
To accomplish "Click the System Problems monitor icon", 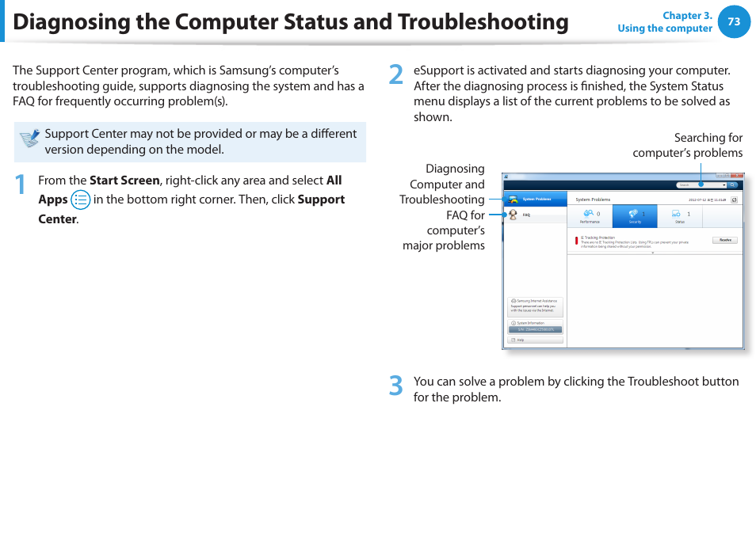I will [x=513, y=200].
